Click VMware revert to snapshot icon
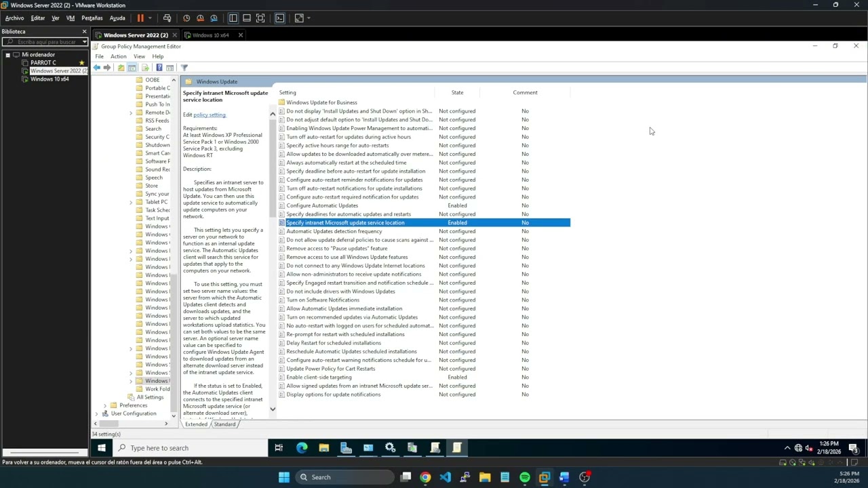The width and height of the screenshot is (868, 488). point(200,18)
